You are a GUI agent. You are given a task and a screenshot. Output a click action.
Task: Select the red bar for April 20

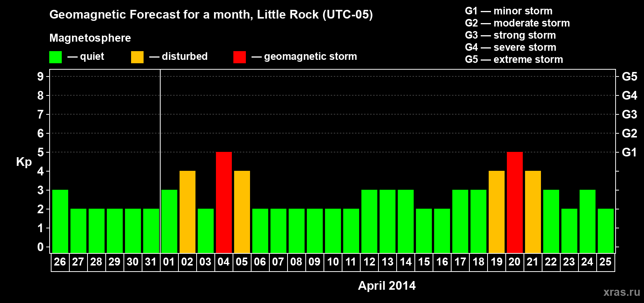coord(515,202)
